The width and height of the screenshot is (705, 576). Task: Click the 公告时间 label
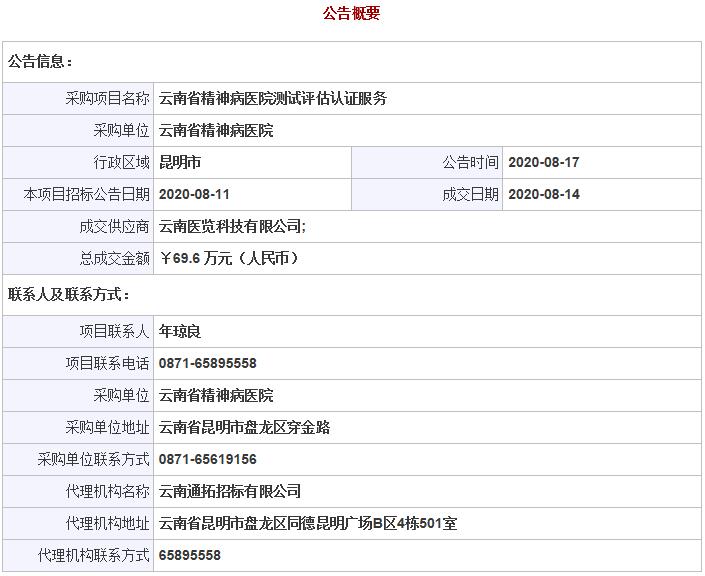pyautogui.click(x=470, y=162)
